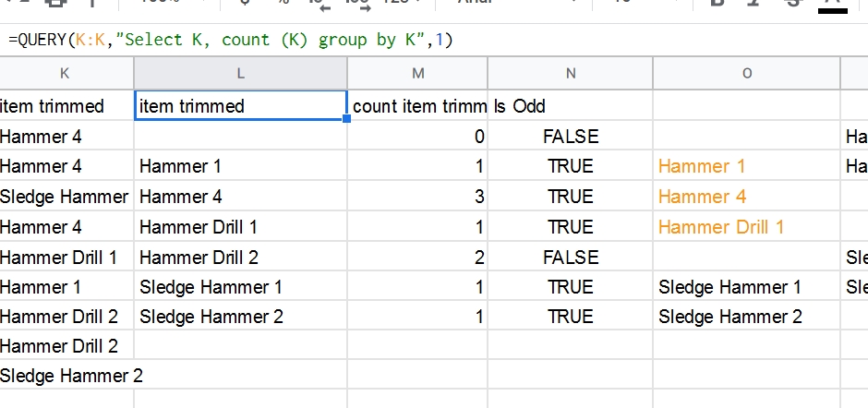Click the 'count item trimm' header cell
Viewport: 868px width, 408px height.
pos(418,106)
